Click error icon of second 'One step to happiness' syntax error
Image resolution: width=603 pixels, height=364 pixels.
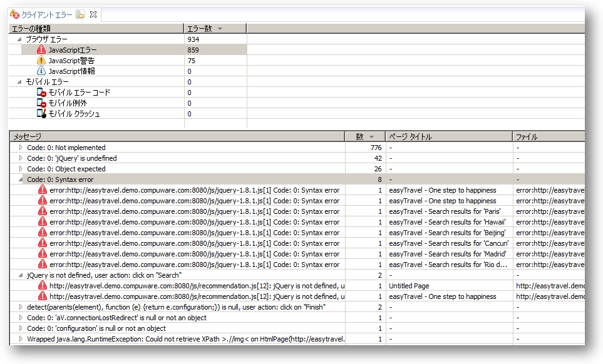point(43,200)
